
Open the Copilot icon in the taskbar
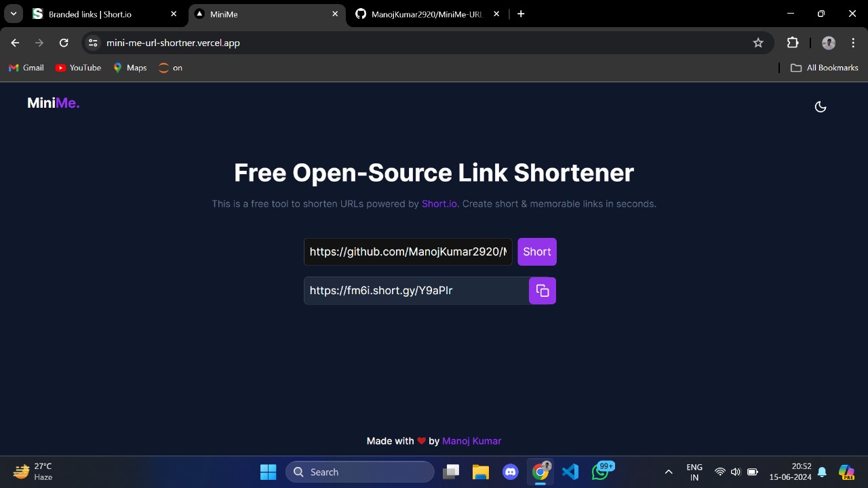[846, 472]
